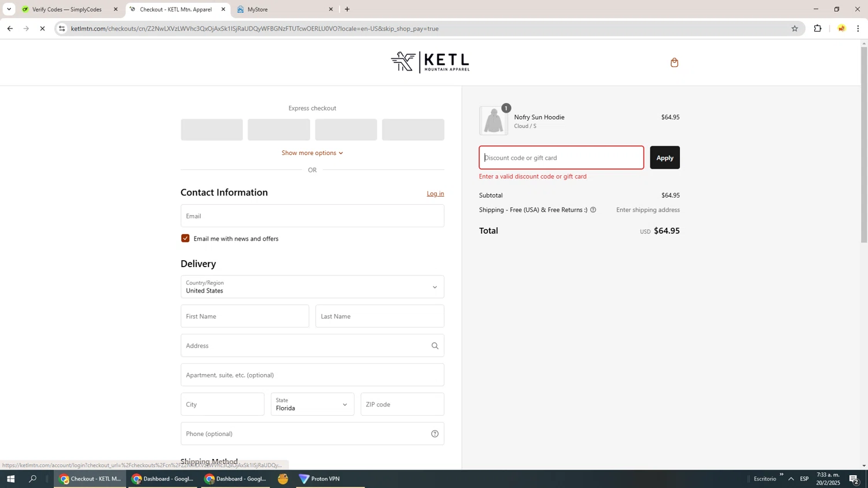Open the tab search dropdown arrow
Viewport: 868px width, 488px height.
click(x=9, y=9)
